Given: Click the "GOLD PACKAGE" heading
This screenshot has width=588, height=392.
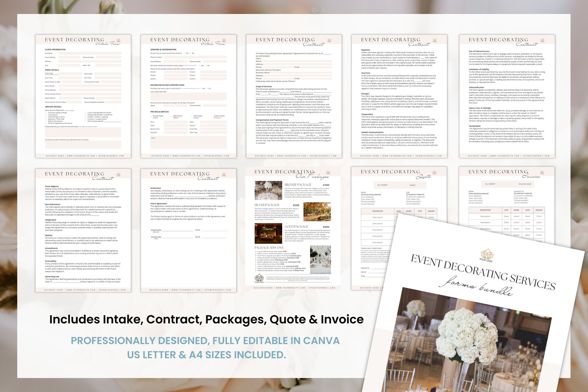Looking at the screenshot, I should [296, 227].
